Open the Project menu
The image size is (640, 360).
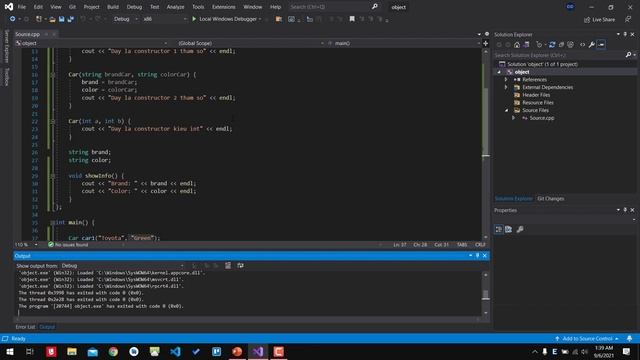click(91, 7)
